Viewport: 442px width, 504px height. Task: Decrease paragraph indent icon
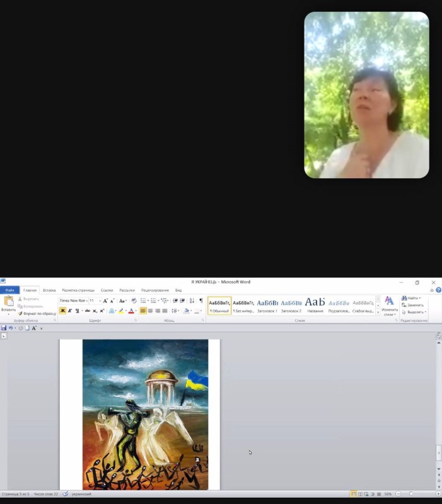click(175, 301)
